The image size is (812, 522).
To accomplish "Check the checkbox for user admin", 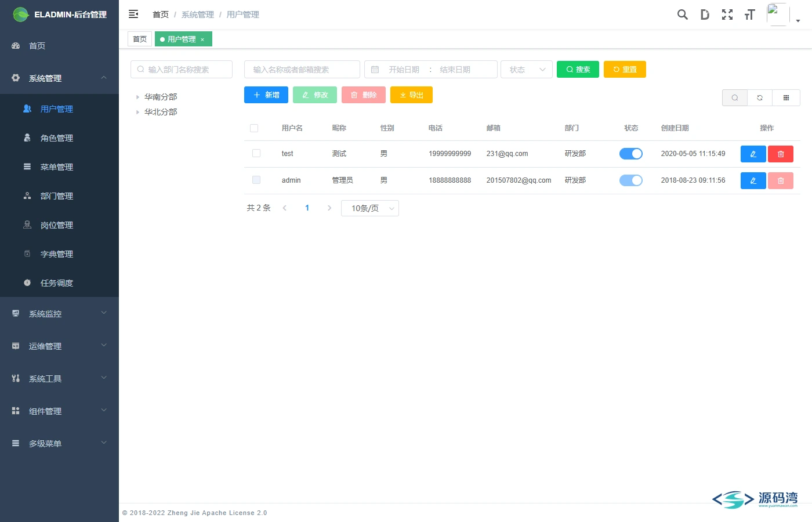I will [256, 180].
